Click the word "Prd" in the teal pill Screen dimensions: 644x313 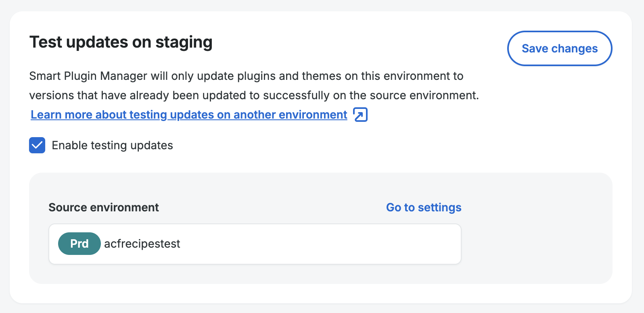[79, 244]
